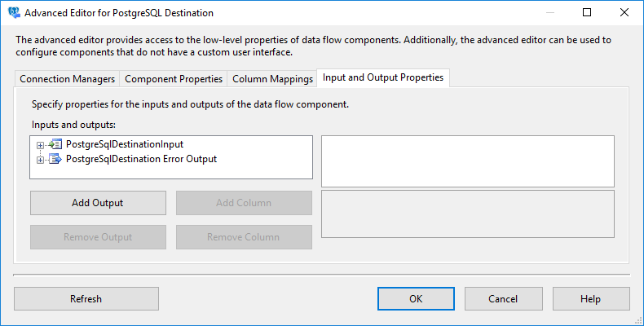Click the PostgreSqlDestinationInput node icon

tap(55, 144)
